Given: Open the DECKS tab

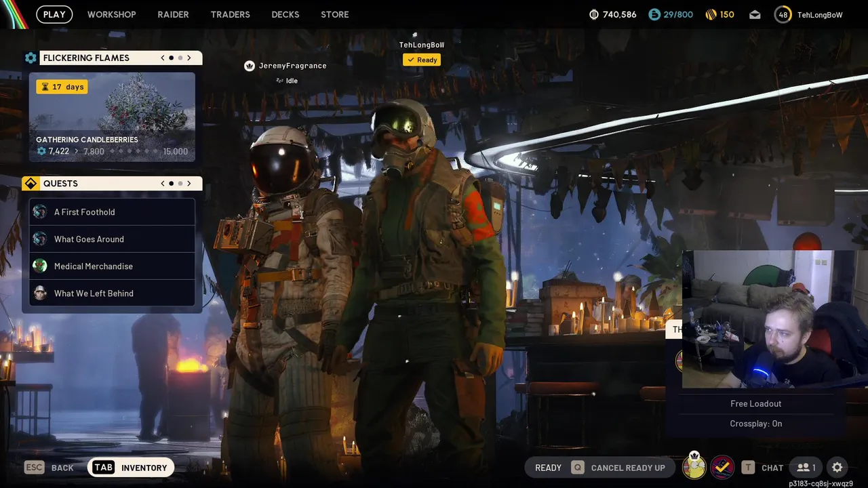Looking at the screenshot, I should pos(285,14).
